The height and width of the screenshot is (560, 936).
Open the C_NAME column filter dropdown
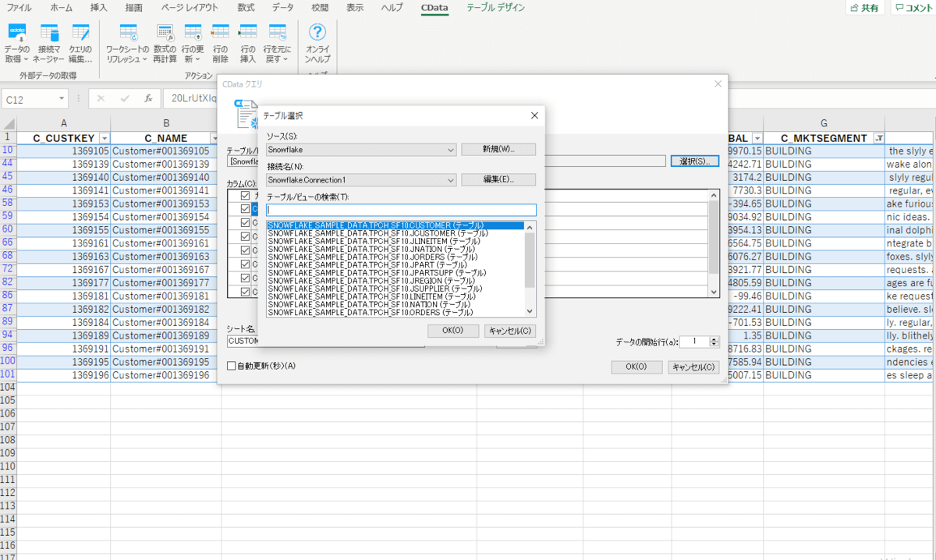click(215, 138)
